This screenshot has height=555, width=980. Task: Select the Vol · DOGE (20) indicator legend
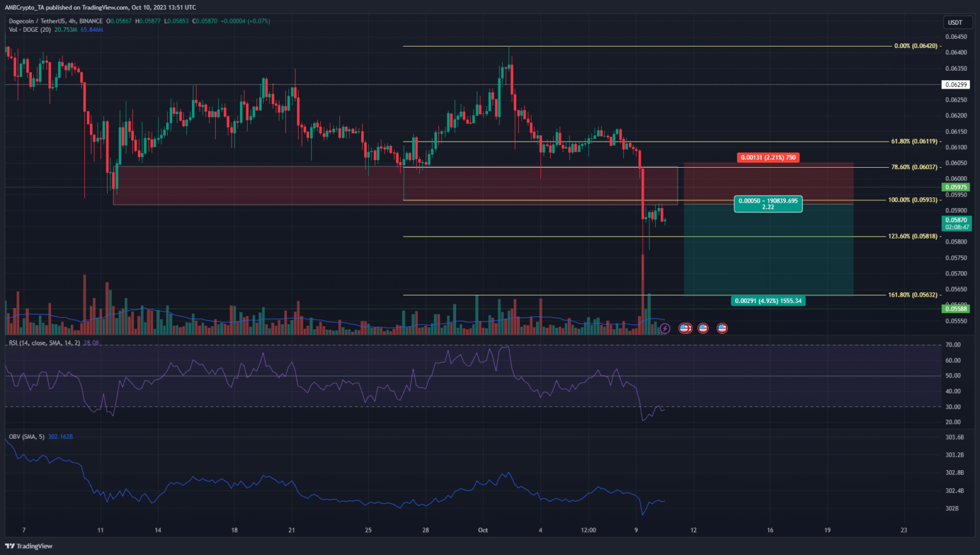point(30,30)
